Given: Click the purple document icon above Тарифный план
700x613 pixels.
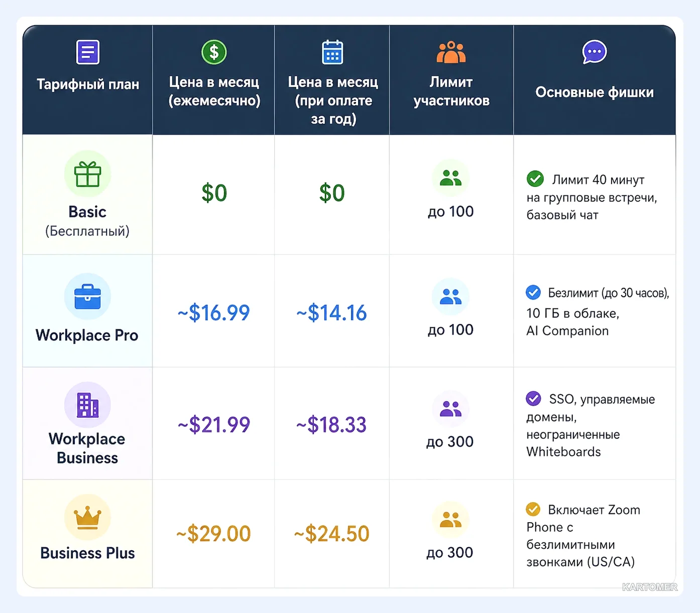Looking at the screenshot, I should point(88,52).
